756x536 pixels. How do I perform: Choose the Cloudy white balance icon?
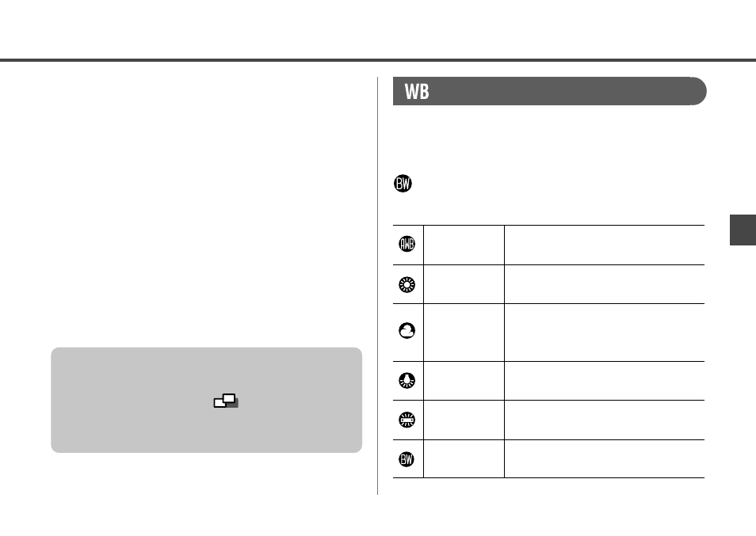pyautogui.click(x=407, y=330)
